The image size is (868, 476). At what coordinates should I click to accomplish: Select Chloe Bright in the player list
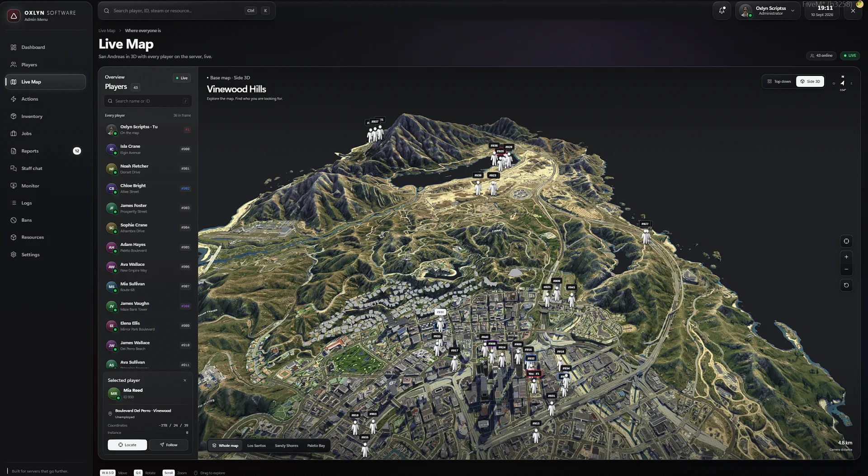pos(148,189)
